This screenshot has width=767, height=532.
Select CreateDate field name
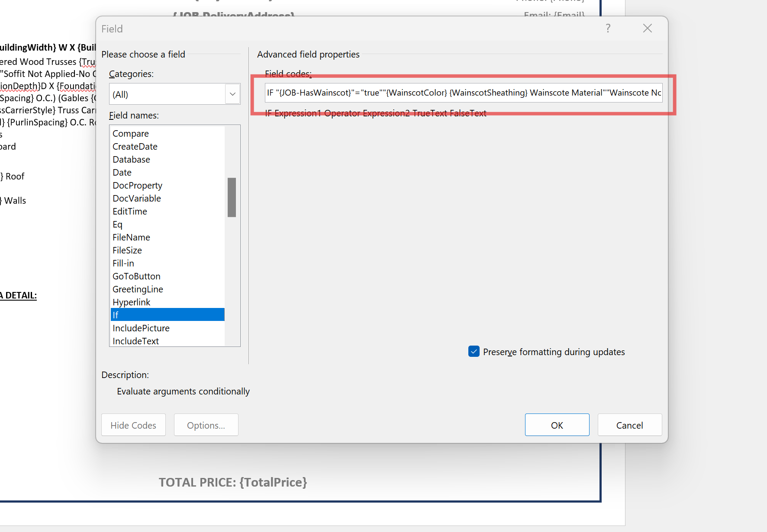tap(135, 147)
